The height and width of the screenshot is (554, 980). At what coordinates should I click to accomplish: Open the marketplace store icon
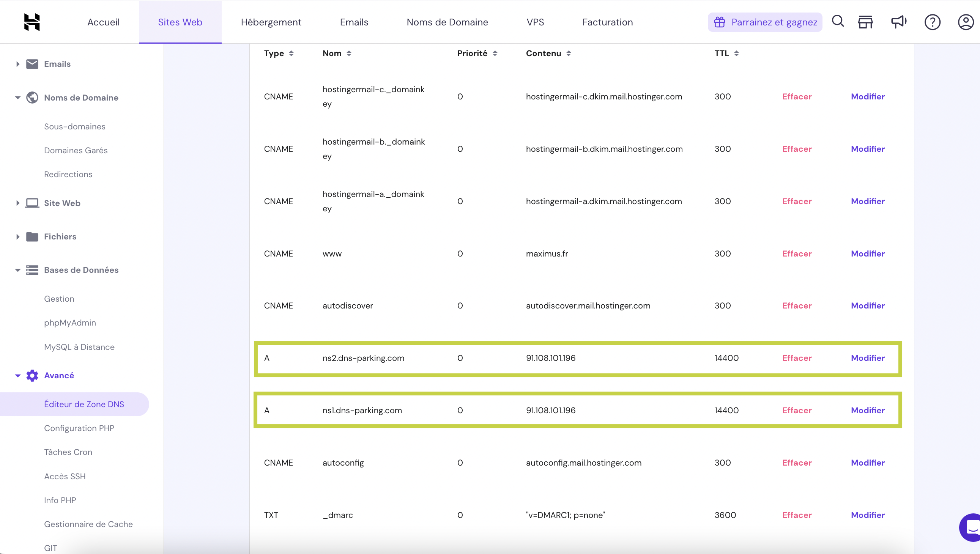[865, 22]
